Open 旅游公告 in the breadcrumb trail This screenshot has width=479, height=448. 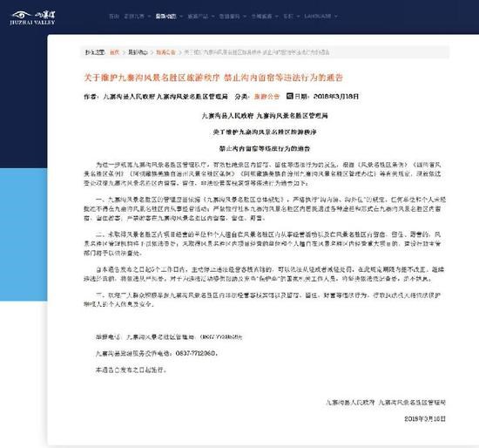(x=165, y=52)
